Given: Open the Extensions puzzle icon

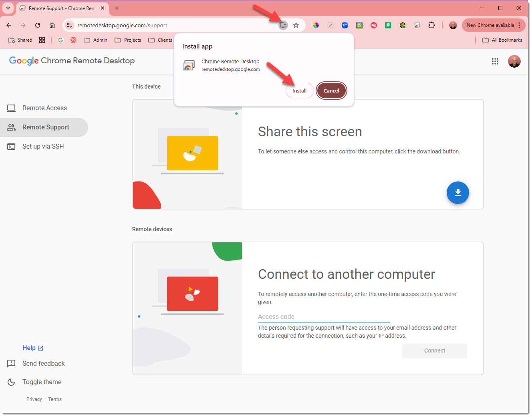Looking at the screenshot, I should point(431,25).
